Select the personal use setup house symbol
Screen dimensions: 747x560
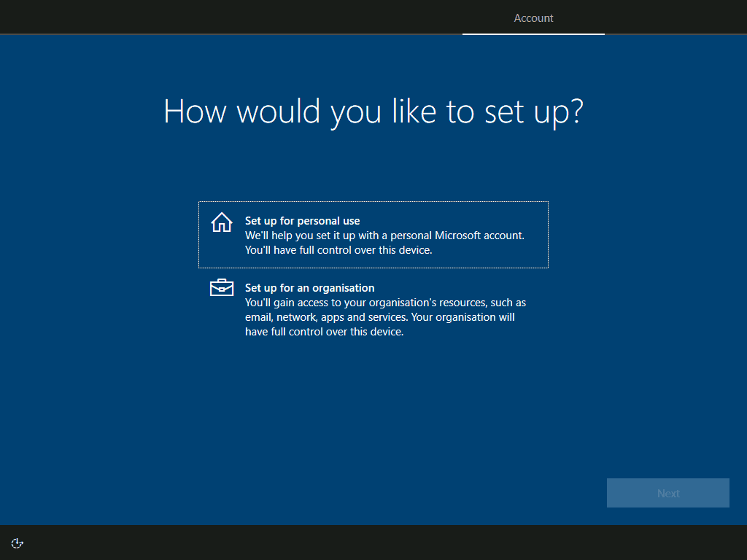click(x=221, y=222)
